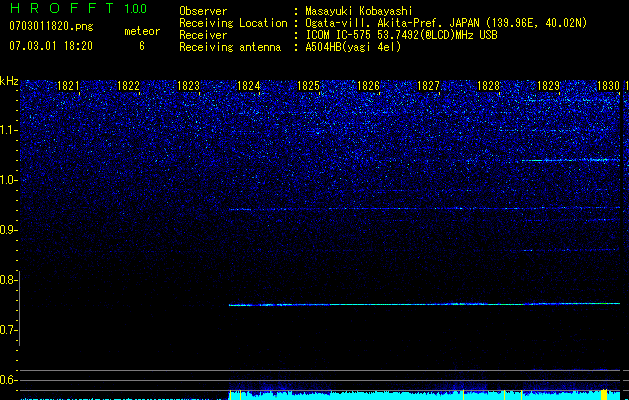Click the Receiving antenna label
This screenshot has height=400, width=629.
230,47
